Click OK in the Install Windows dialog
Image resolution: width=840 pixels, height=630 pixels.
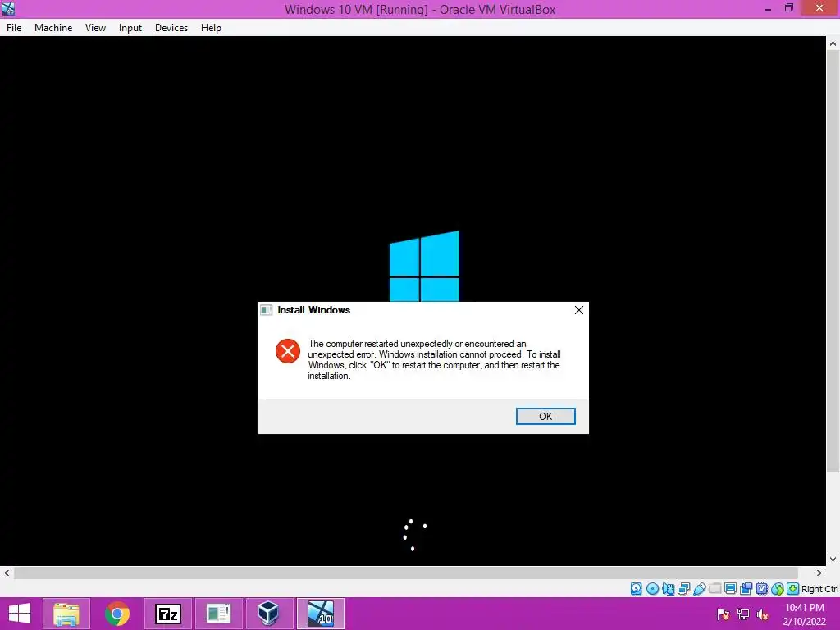[x=546, y=416]
